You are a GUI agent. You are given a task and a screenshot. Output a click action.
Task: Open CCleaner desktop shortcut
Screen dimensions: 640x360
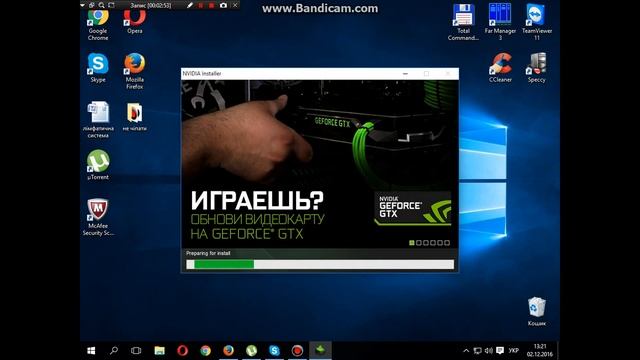(x=500, y=68)
